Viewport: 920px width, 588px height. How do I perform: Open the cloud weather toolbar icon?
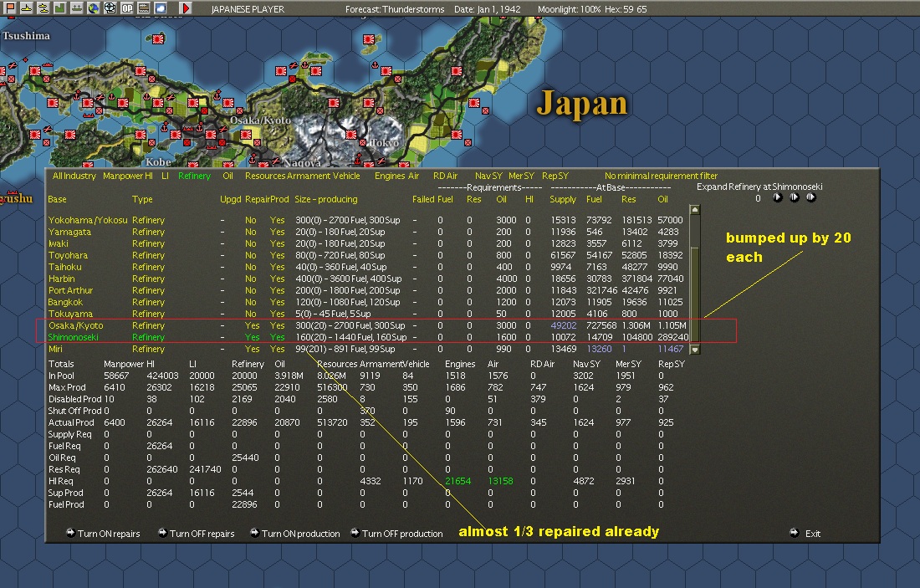coord(161,8)
